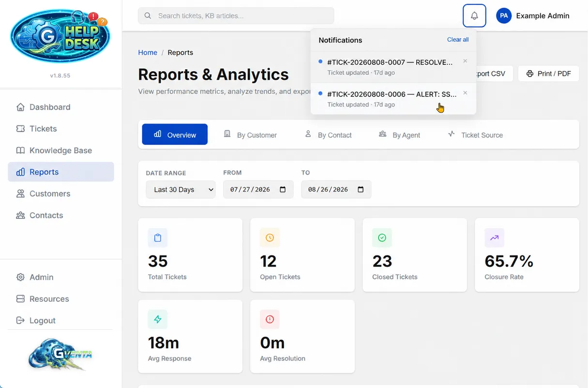This screenshot has height=388, width=588.
Task: Open the TICK-20260808-0006 ALERT notification
Action: 393,99
